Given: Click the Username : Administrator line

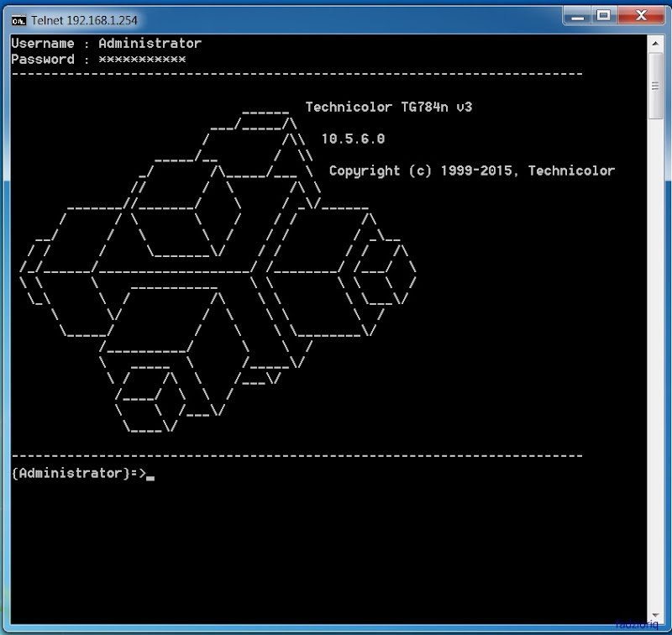Looking at the screenshot, I should [107, 44].
